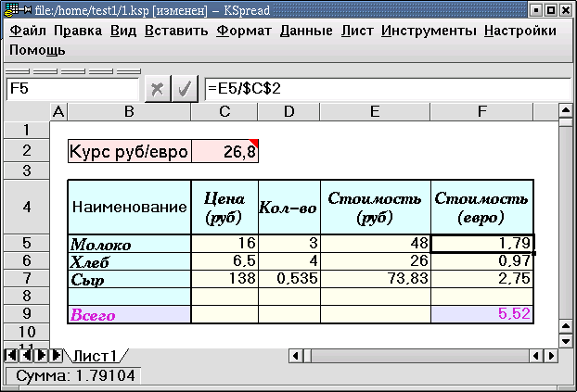Open the Правка menu

pyautogui.click(x=78, y=31)
